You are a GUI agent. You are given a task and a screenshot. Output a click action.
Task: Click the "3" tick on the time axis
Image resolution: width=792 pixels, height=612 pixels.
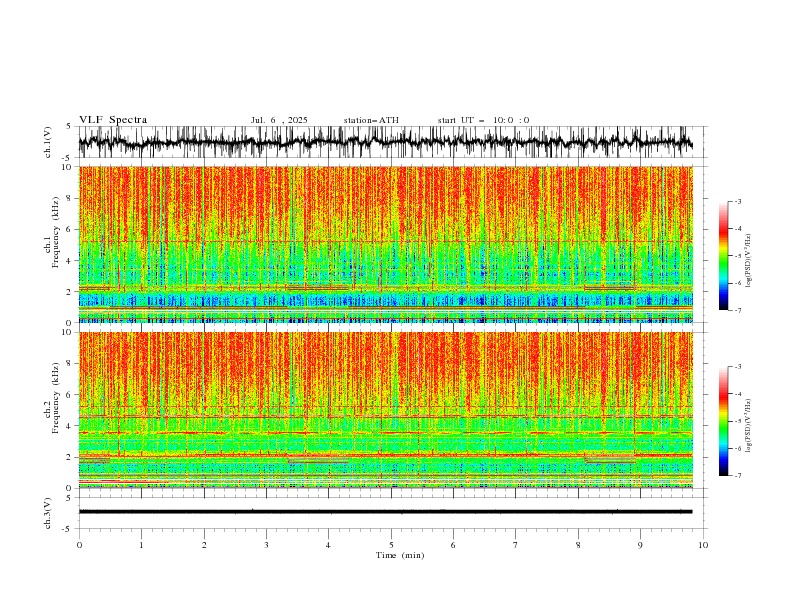[266, 545]
